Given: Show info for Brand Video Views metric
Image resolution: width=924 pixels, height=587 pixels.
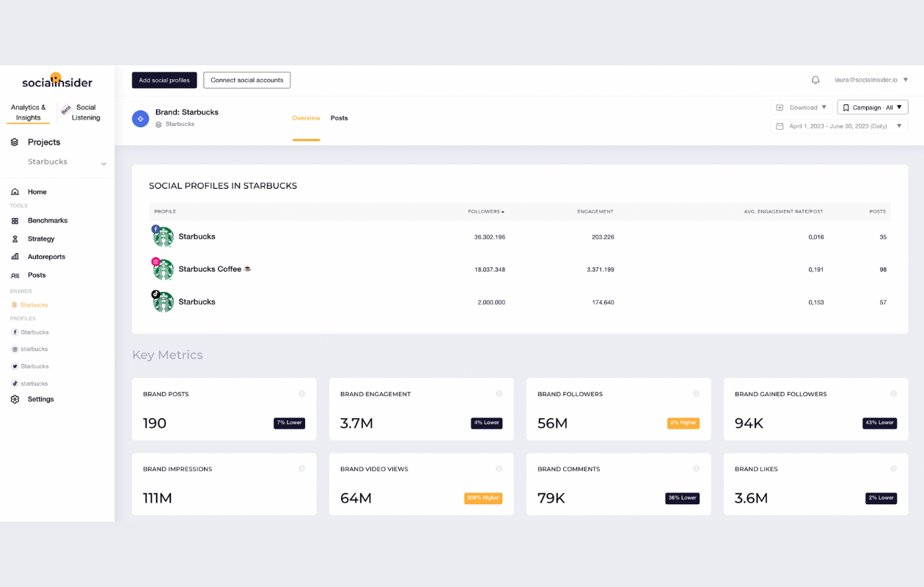Looking at the screenshot, I should (x=499, y=469).
